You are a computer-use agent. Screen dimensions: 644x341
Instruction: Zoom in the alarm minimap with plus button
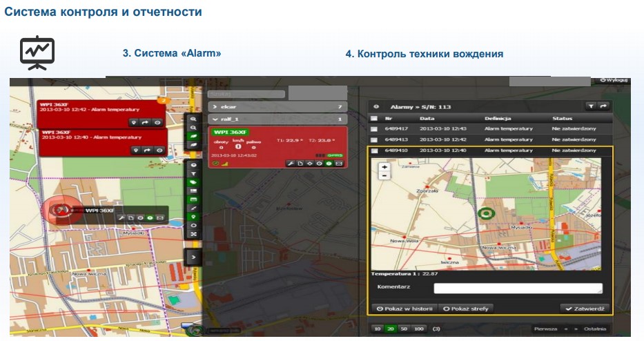[384, 166]
